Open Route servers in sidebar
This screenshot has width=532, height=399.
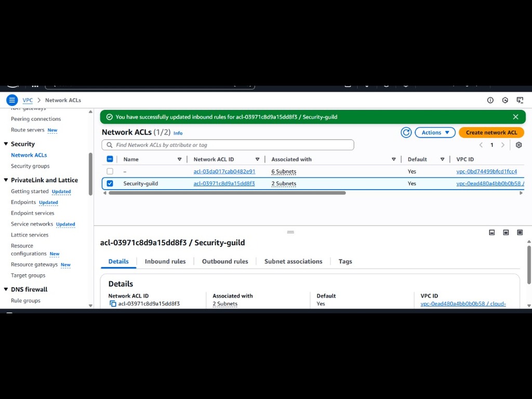pyautogui.click(x=28, y=129)
